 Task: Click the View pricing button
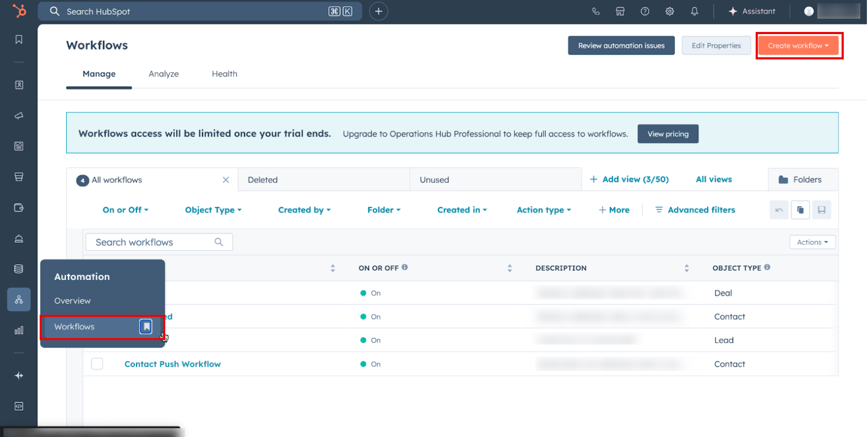click(668, 134)
